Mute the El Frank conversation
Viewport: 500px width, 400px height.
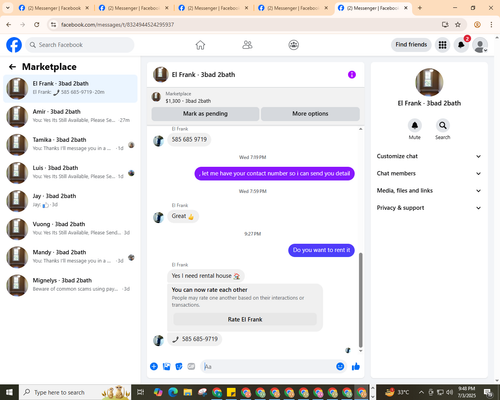coord(415,126)
